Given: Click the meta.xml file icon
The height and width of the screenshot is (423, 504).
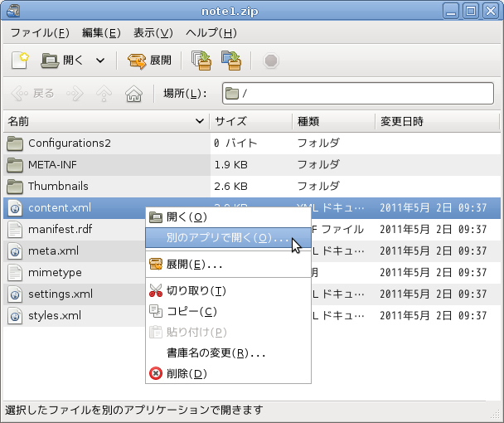Looking at the screenshot, I should (15, 251).
